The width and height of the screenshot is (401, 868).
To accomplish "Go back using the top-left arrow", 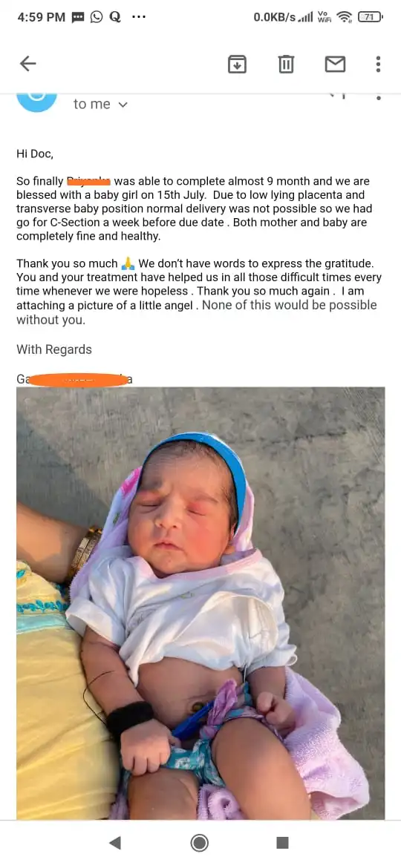I will (27, 65).
